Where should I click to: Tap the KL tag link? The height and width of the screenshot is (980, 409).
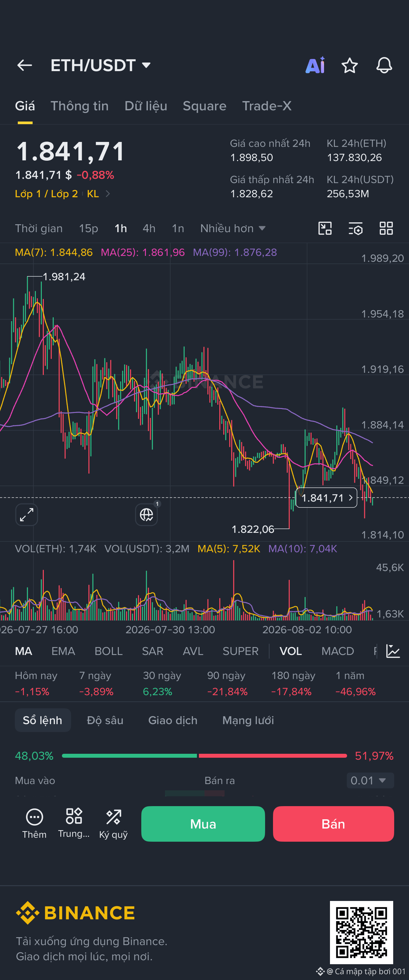pos(93,194)
